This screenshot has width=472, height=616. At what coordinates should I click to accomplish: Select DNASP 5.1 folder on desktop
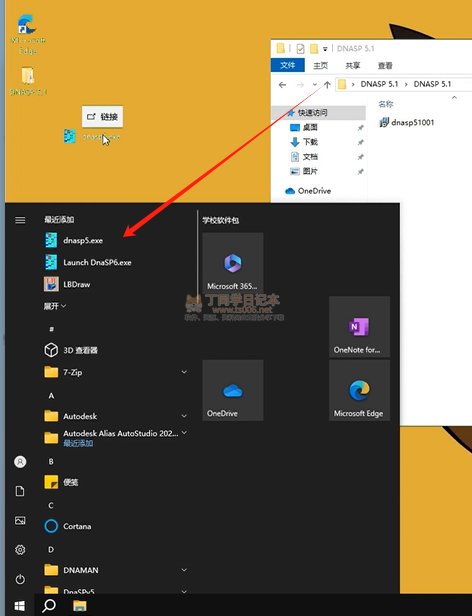(x=28, y=81)
